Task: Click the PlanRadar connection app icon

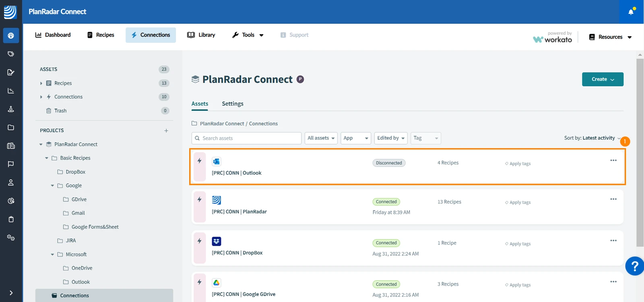Action: point(217,200)
